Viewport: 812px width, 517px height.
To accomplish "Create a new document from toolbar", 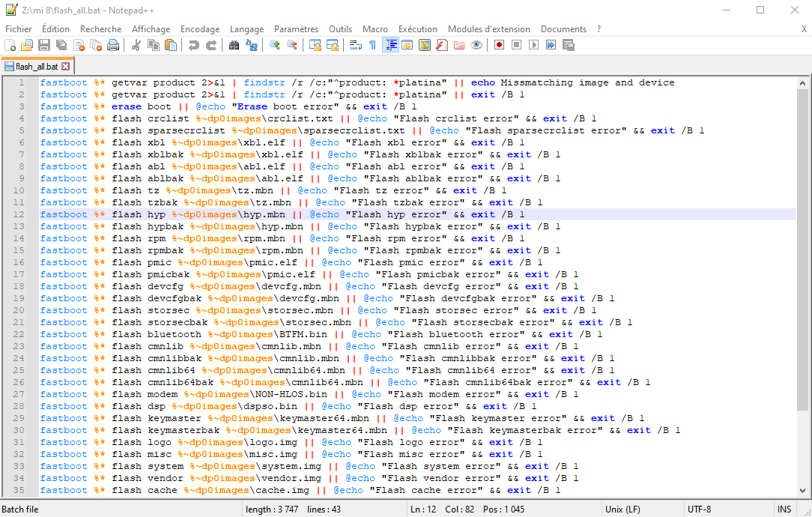I will point(10,45).
